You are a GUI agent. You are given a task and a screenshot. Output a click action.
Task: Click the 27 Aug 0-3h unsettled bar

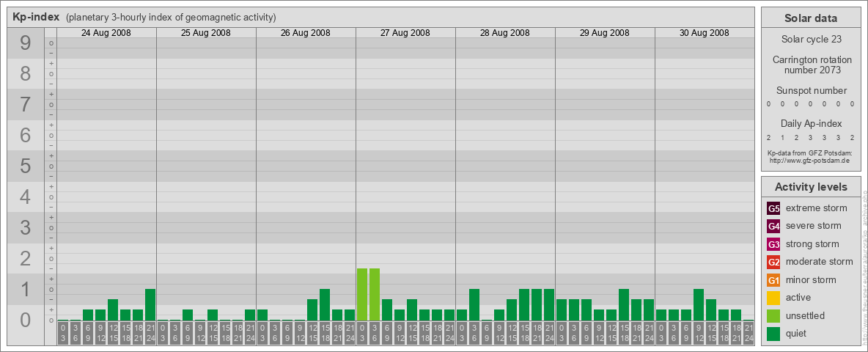362,295
